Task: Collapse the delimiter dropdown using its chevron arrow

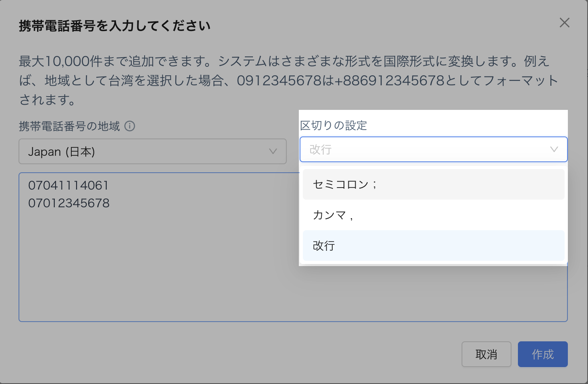Action: (x=554, y=150)
